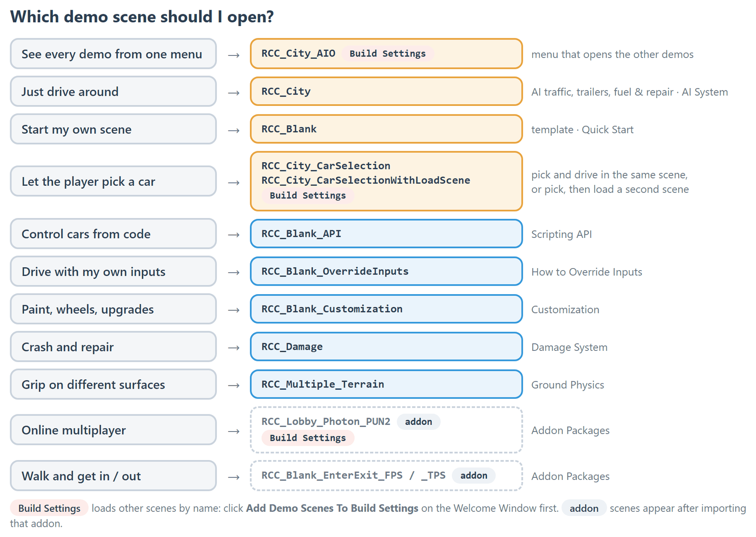Open 'Addon Packages' next to Walk and get in
Screen dimensions: 756x537
(570, 476)
